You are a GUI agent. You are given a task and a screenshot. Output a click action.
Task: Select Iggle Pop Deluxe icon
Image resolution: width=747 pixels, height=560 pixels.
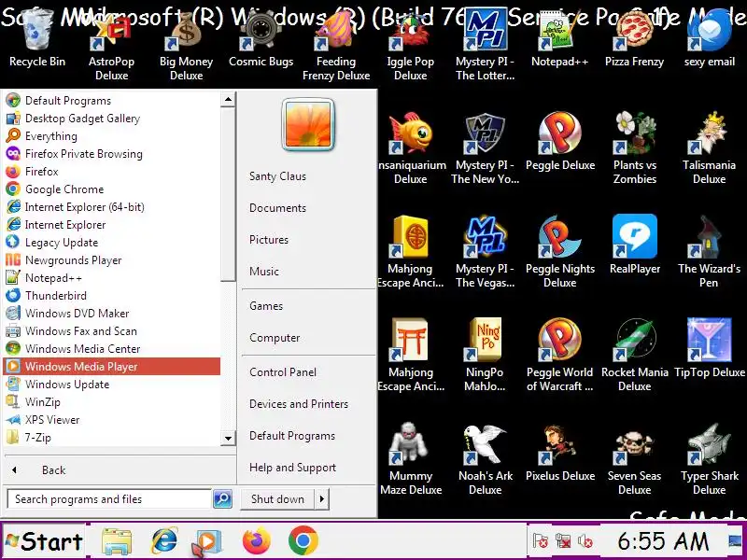click(410, 45)
